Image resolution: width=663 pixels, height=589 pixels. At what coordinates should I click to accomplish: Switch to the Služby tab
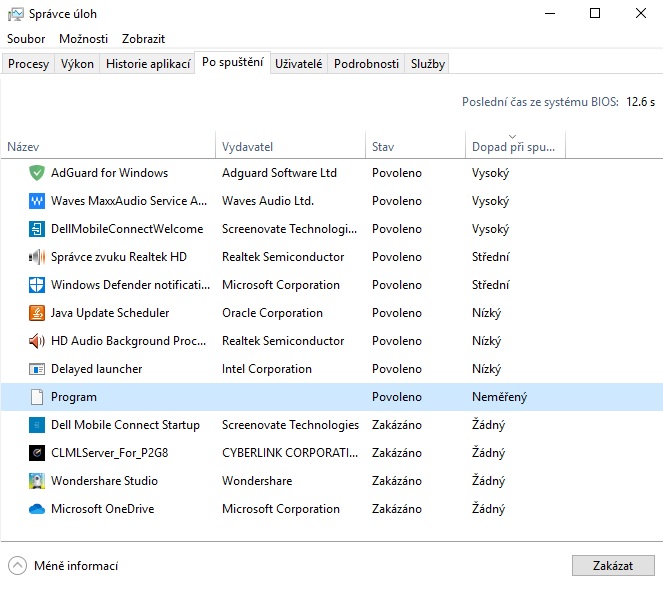(x=427, y=64)
